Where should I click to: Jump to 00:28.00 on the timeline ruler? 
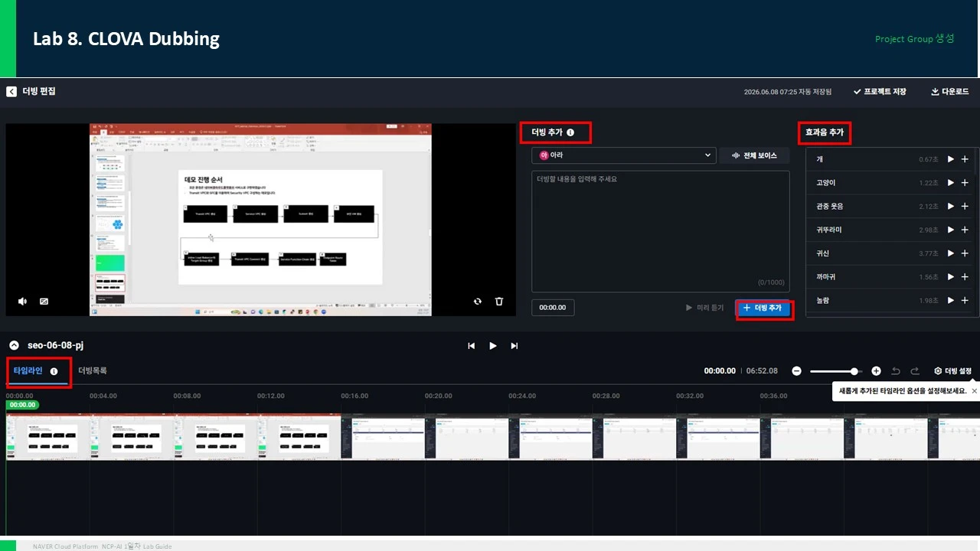pyautogui.click(x=606, y=396)
